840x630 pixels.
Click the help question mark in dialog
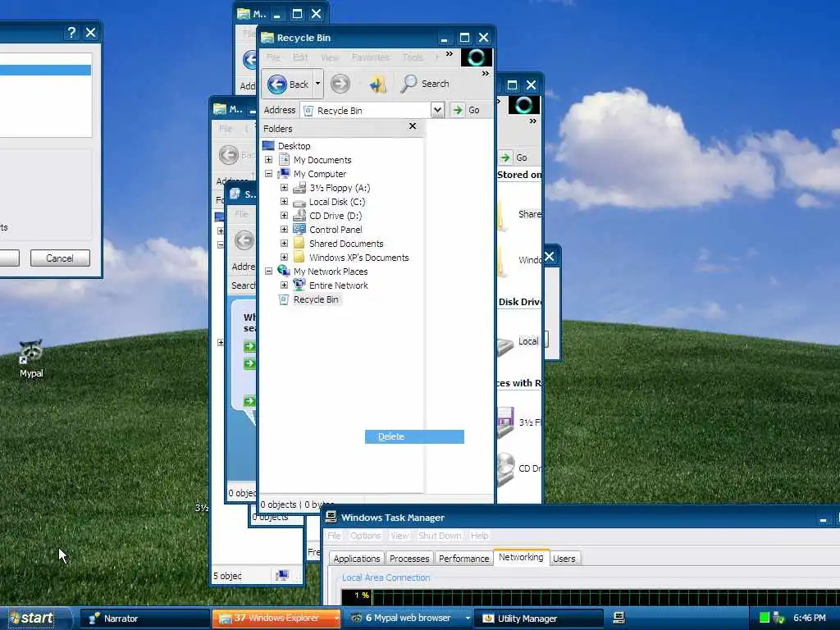71,33
